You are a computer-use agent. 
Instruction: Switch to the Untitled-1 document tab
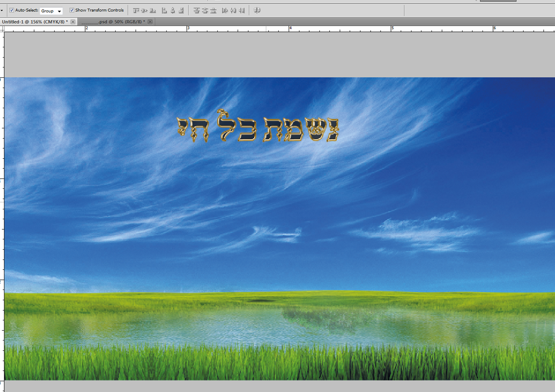click(35, 22)
